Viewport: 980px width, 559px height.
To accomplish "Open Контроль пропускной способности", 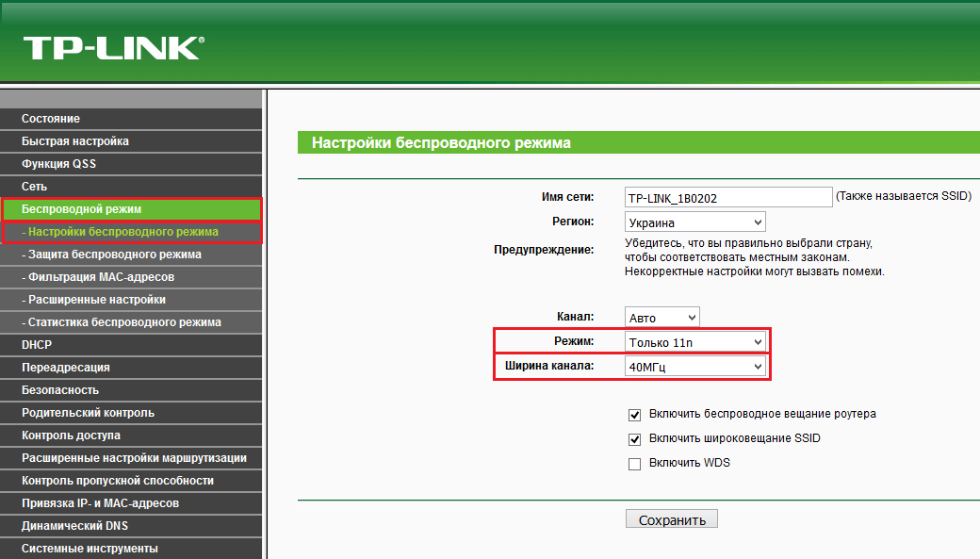I will 131,480.
